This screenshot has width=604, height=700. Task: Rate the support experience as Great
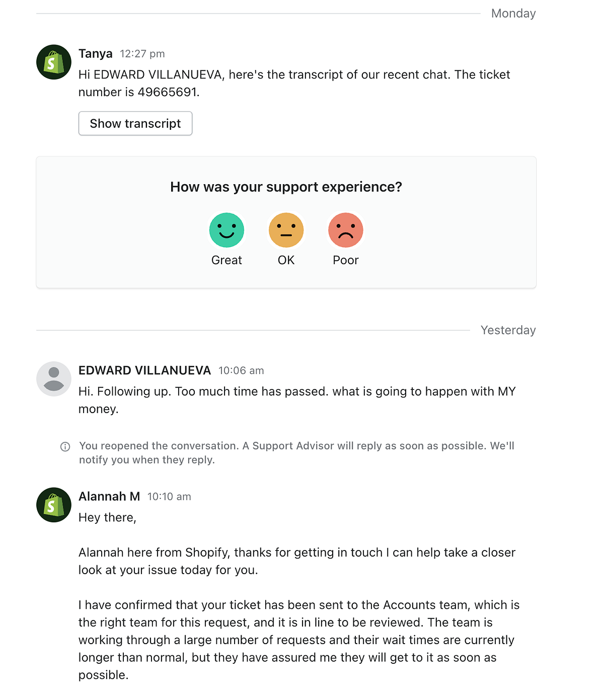coord(226,230)
